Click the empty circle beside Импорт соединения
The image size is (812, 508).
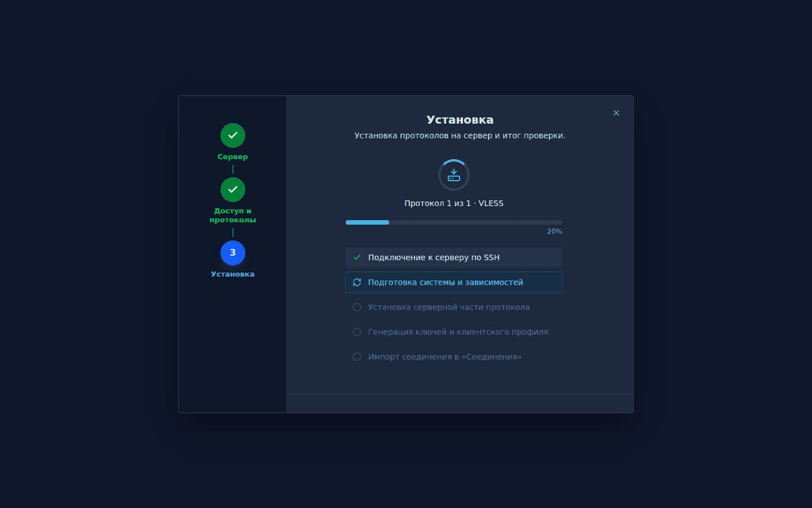pyautogui.click(x=357, y=357)
